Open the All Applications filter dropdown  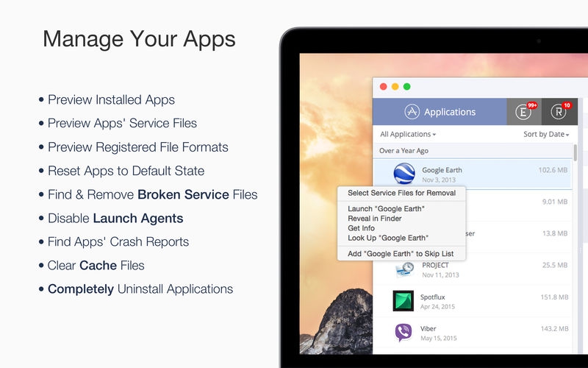[408, 134]
